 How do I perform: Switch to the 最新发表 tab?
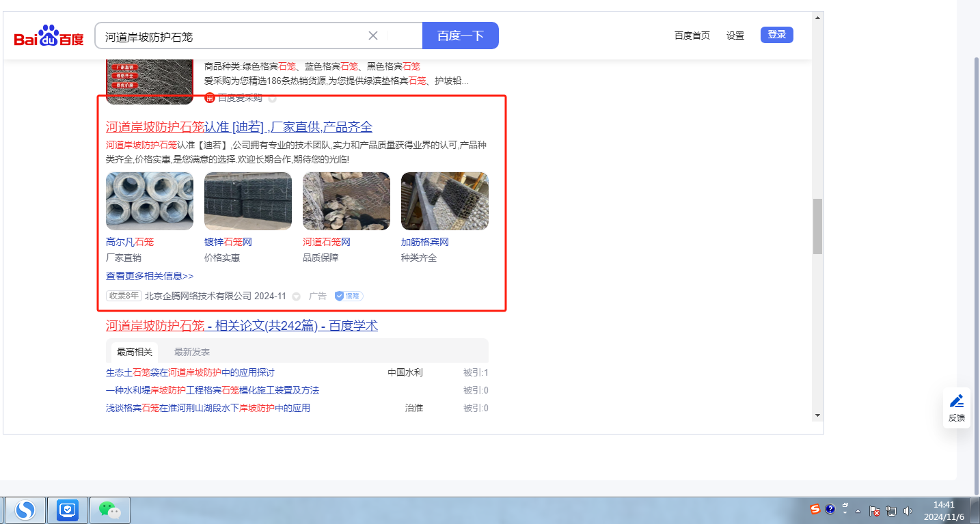tap(192, 352)
